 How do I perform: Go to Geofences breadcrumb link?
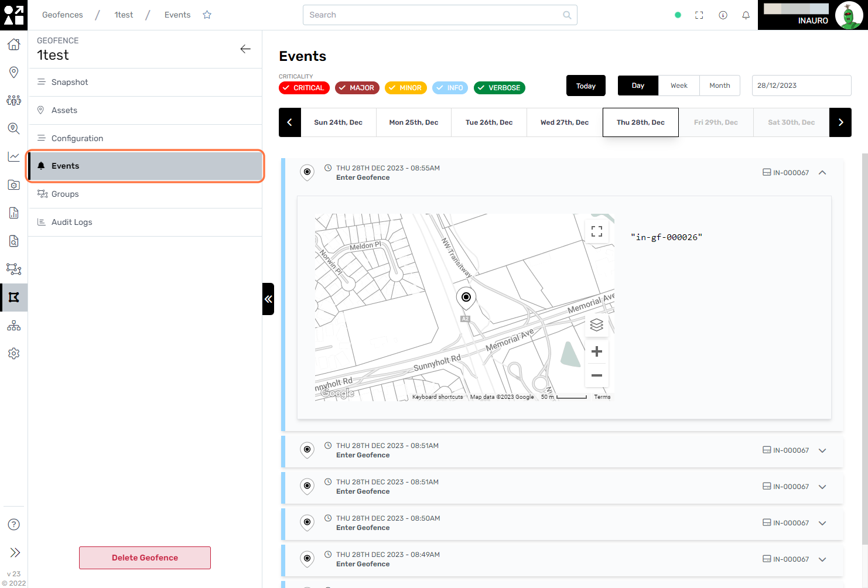[63, 15]
